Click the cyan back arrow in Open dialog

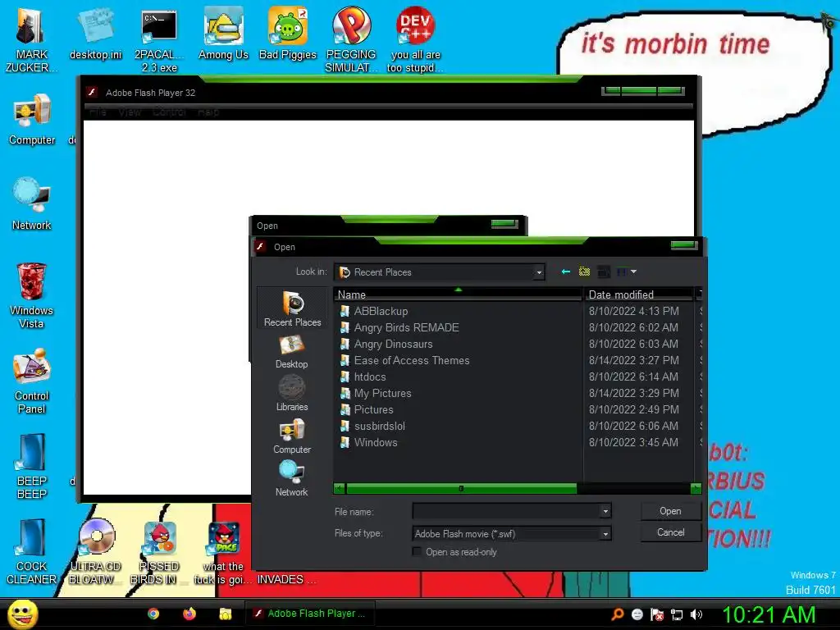coord(566,272)
